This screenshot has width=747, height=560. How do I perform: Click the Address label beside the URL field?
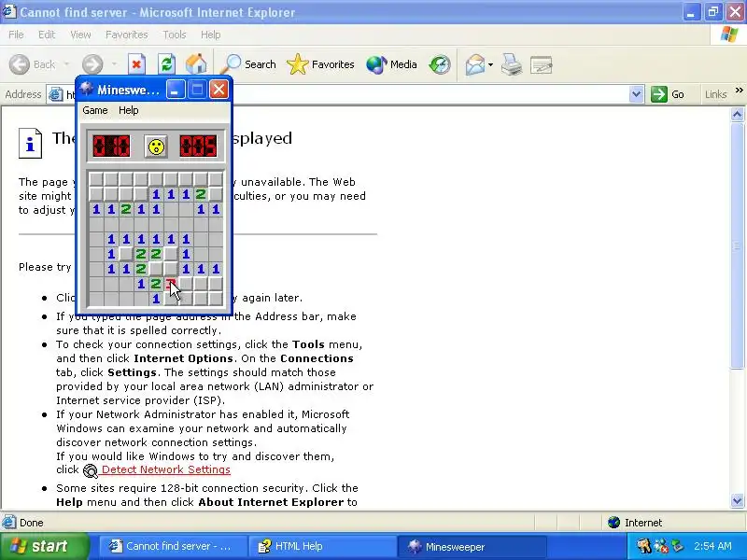tap(22, 94)
